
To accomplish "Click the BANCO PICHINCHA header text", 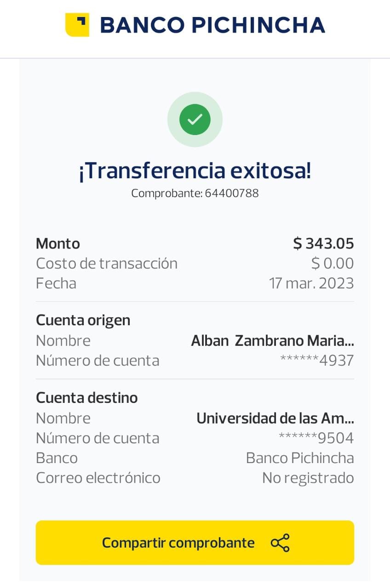I will coord(212,25).
